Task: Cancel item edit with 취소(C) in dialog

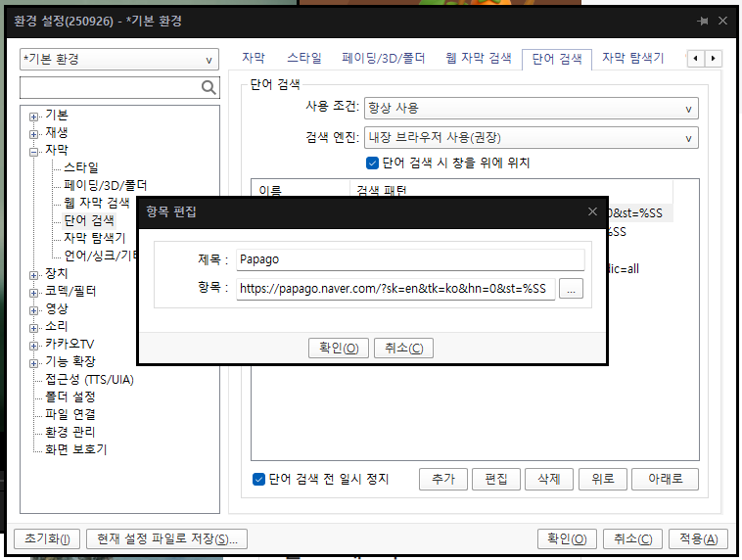Action: [403, 348]
